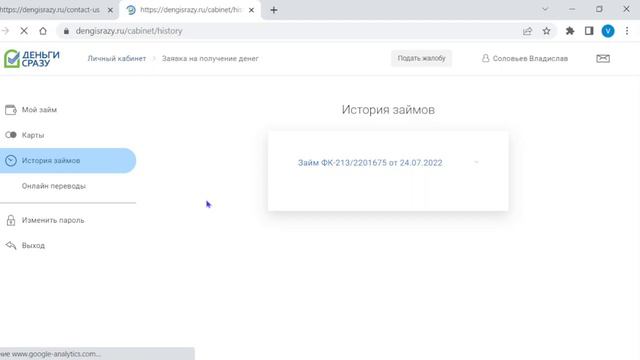Click the padlock icon for Изменить пароль
Screen dimensions: 640x360
(x=11, y=220)
